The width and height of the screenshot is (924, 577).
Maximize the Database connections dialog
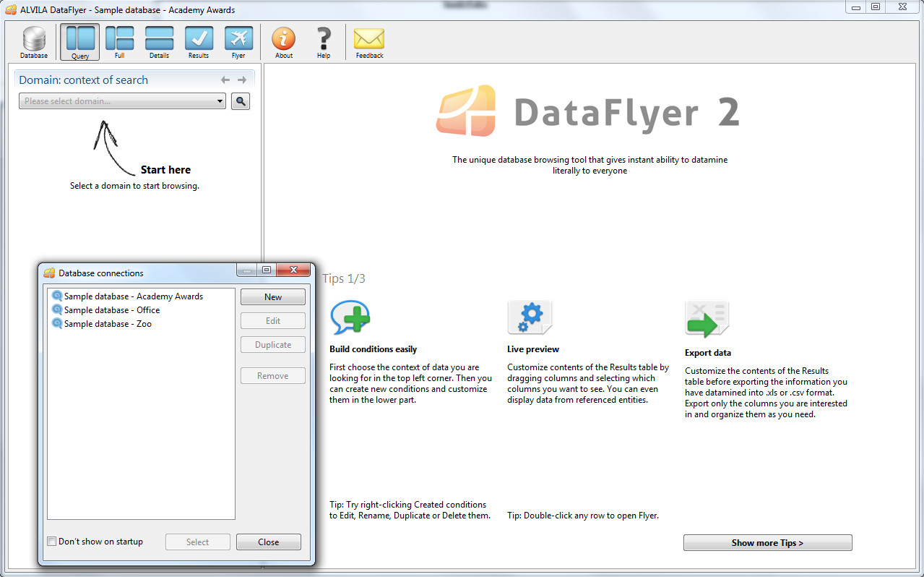[x=267, y=270]
